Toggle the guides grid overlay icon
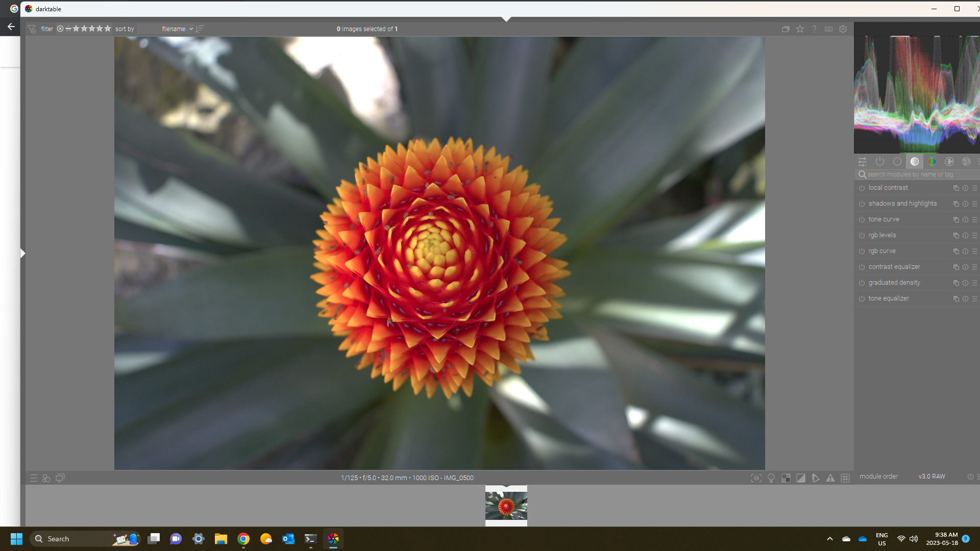 [x=845, y=478]
